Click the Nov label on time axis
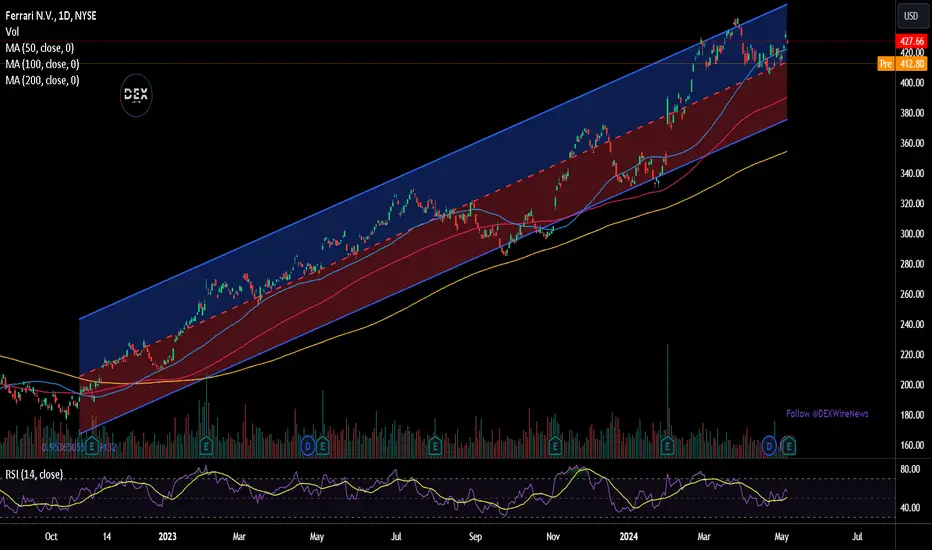This screenshot has height=550, width=932. 553,536
